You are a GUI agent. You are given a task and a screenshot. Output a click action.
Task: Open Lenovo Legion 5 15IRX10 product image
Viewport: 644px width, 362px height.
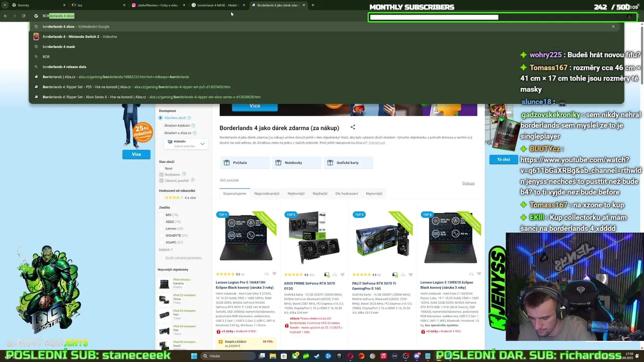tap(451, 238)
